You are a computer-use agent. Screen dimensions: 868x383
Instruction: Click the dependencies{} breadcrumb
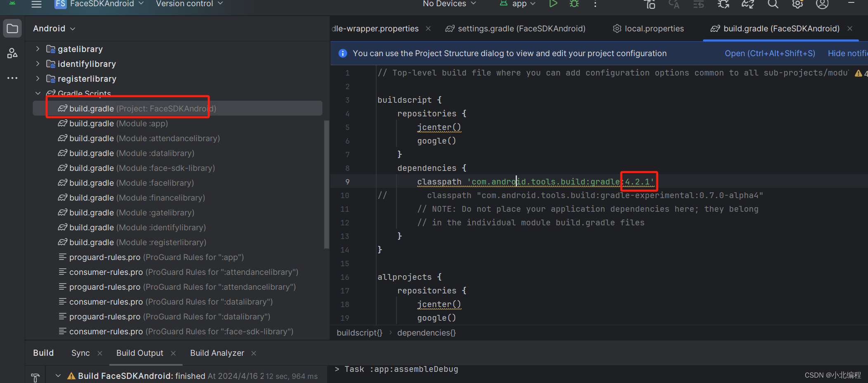426,333
